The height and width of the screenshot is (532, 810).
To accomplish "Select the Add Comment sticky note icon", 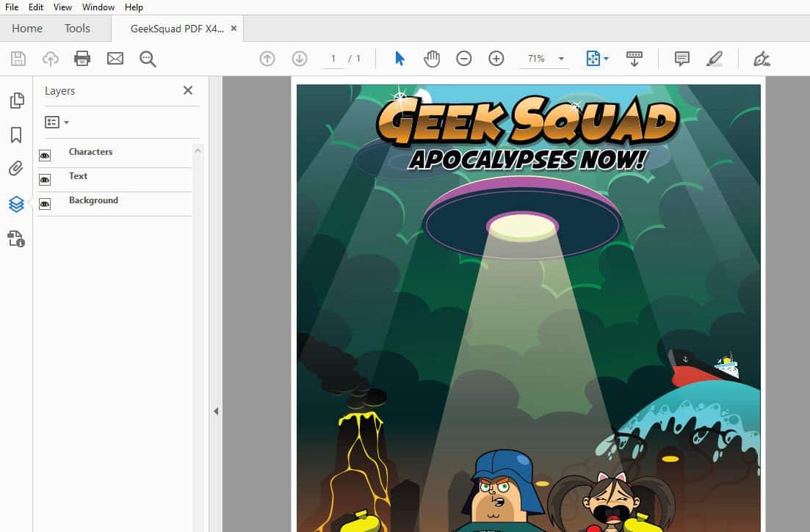I will coord(681,58).
